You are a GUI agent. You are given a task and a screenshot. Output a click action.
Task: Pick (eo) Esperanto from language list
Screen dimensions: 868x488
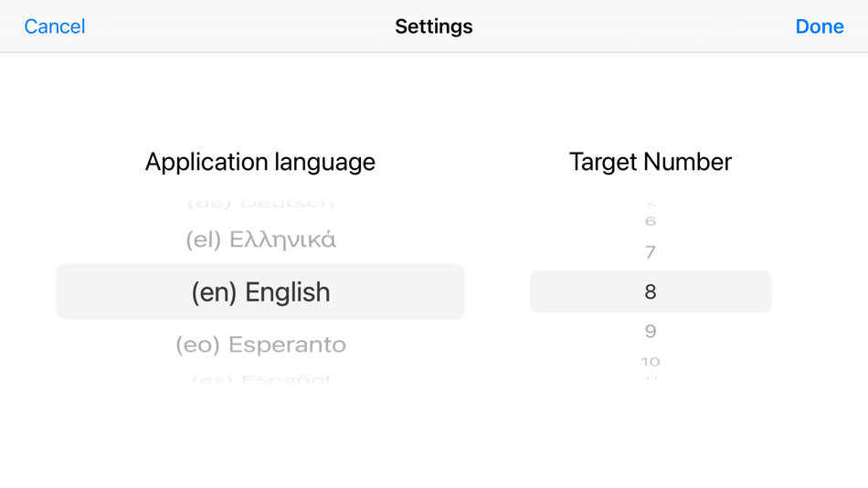tap(260, 345)
